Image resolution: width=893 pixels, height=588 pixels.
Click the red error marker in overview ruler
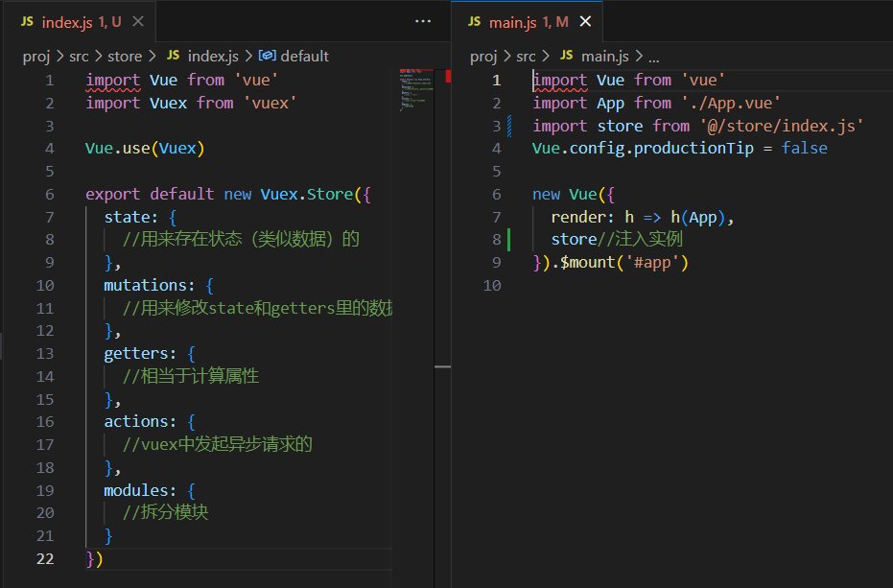coord(448,77)
